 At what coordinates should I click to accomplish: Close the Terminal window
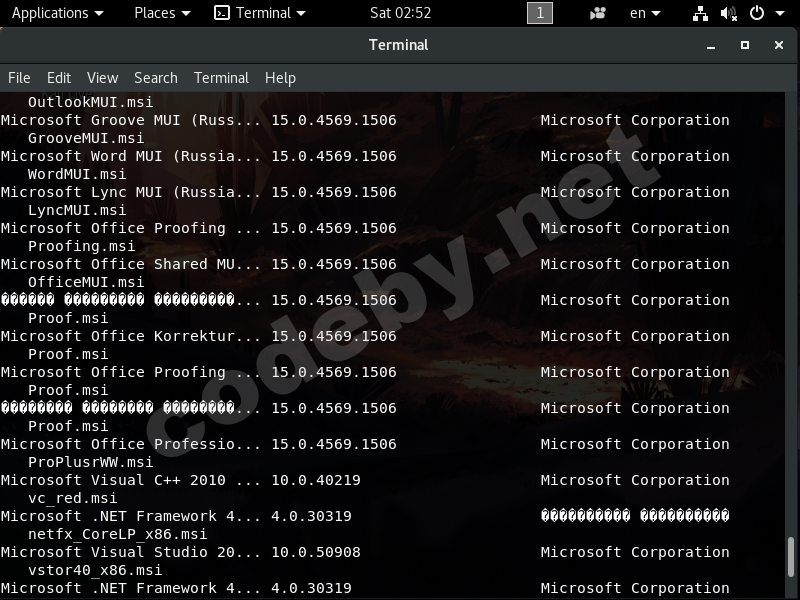pyautogui.click(x=779, y=45)
